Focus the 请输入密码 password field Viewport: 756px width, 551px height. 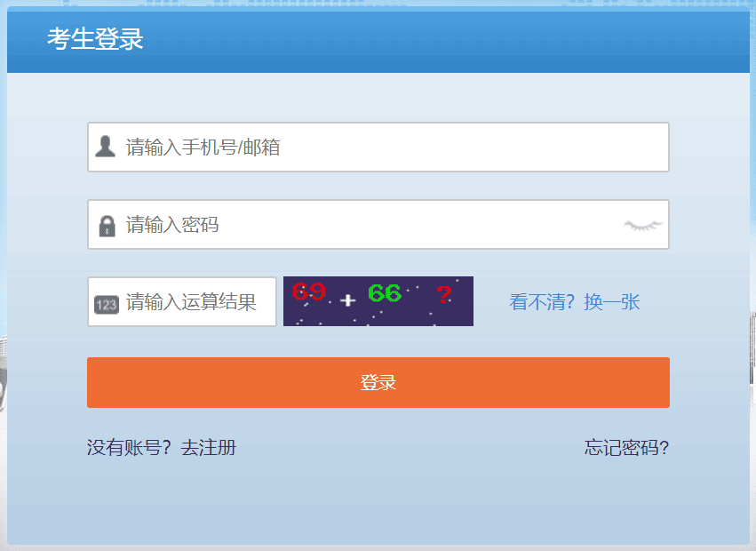(x=373, y=225)
